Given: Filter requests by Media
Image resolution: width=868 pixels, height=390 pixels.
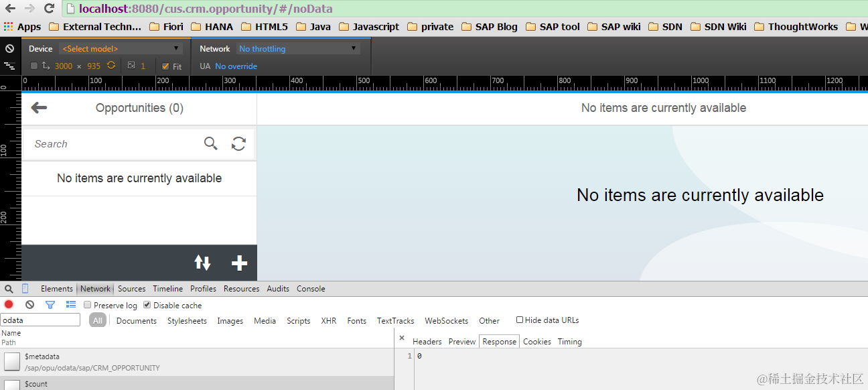Looking at the screenshot, I should coord(265,321).
